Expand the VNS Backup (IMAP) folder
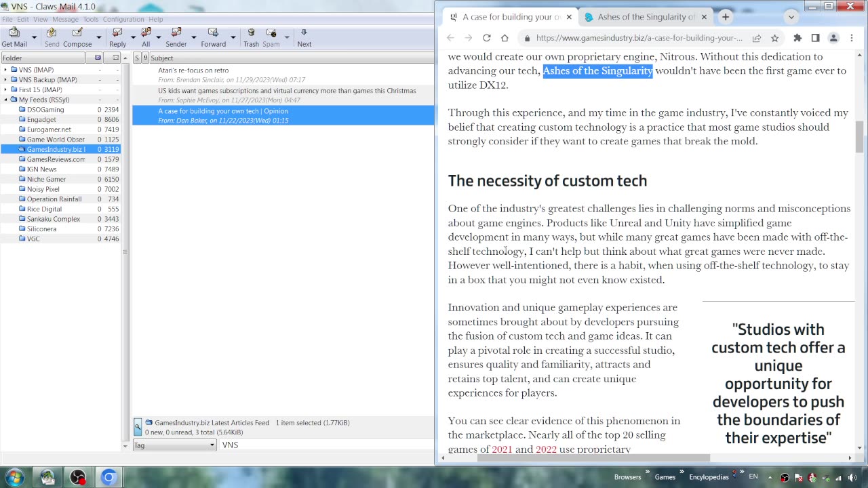868x488 pixels. click(x=5, y=80)
